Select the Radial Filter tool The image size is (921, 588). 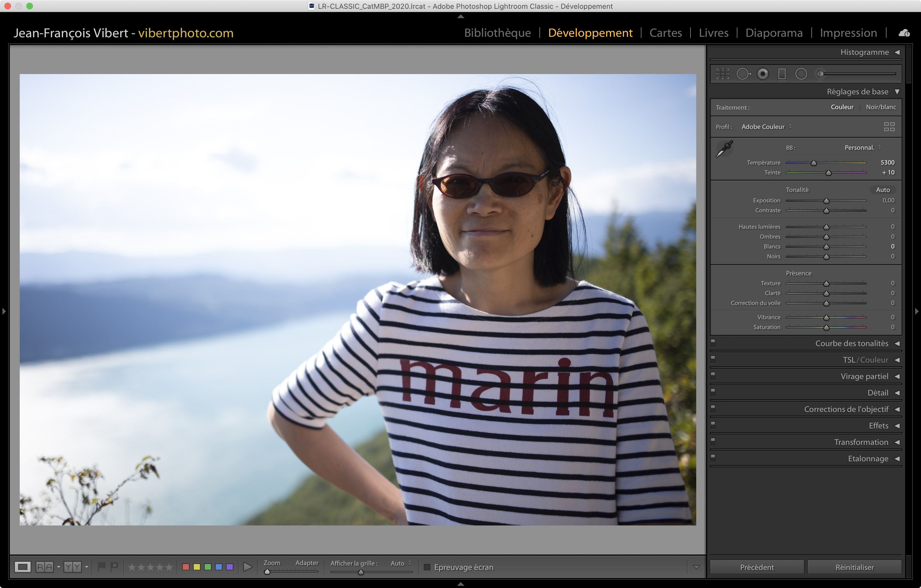point(801,74)
